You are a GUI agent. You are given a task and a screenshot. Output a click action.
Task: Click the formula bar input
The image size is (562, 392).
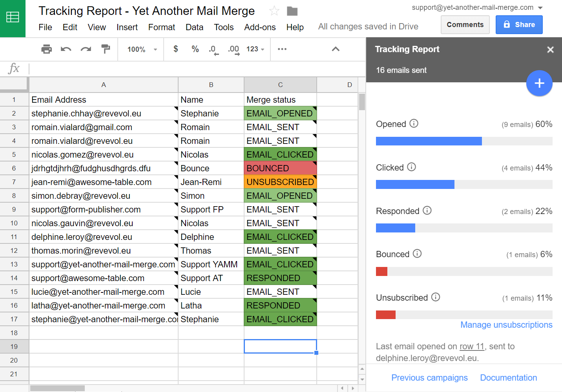pyautogui.click(x=197, y=69)
